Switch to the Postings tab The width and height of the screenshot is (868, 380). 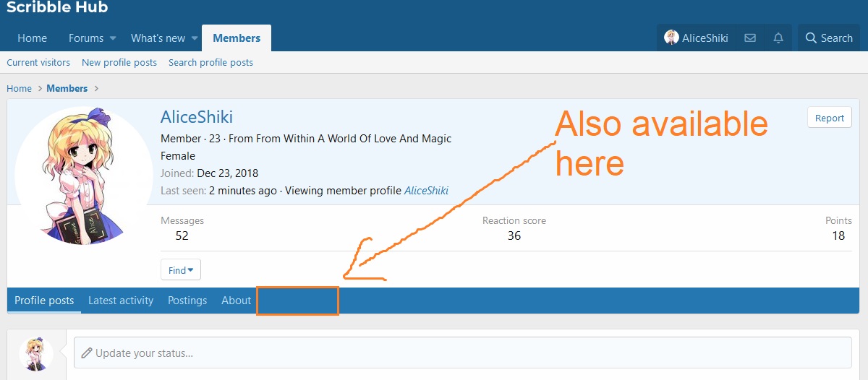click(x=187, y=301)
